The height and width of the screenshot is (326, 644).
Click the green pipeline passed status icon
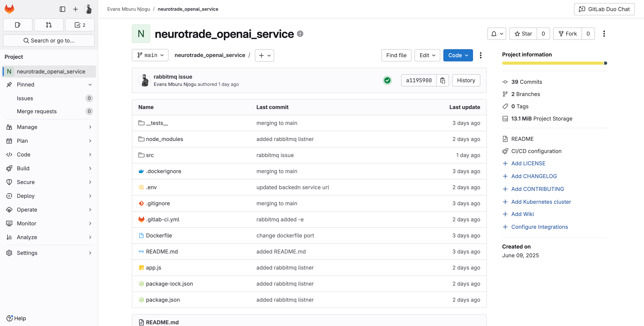tap(387, 80)
